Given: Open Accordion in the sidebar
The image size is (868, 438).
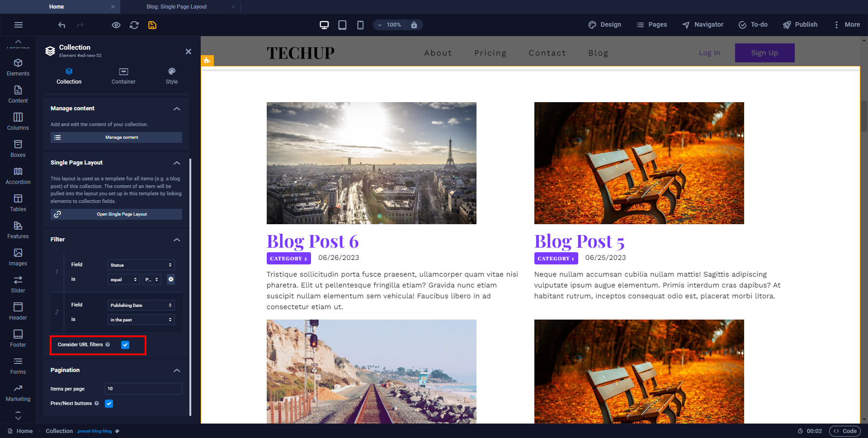Looking at the screenshot, I should tap(18, 176).
